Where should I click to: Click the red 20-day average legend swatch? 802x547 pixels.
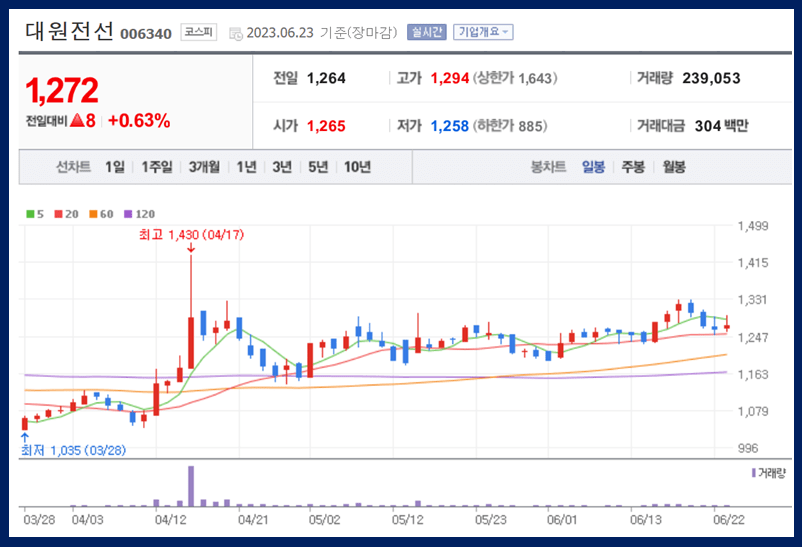(x=58, y=214)
